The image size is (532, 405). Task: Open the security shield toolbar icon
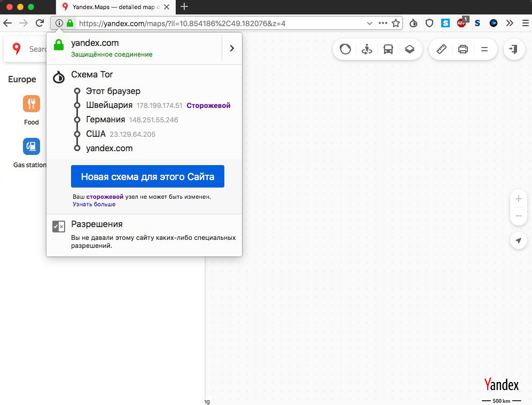coord(429,23)
